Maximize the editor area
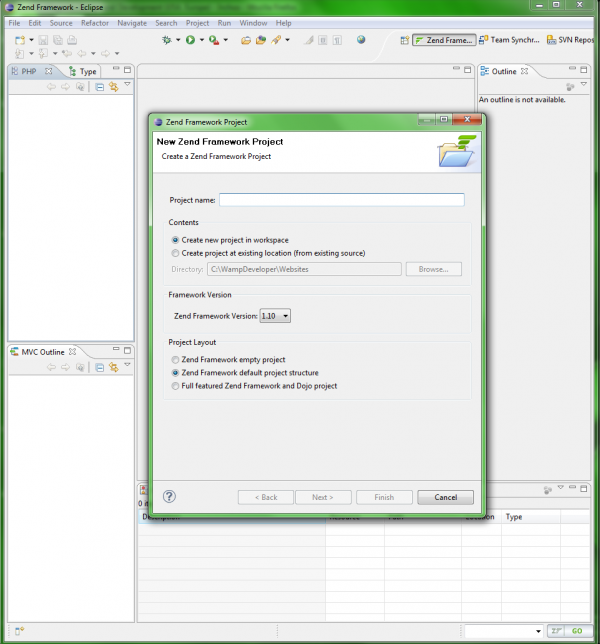600x644 pixels. point(467,70)
